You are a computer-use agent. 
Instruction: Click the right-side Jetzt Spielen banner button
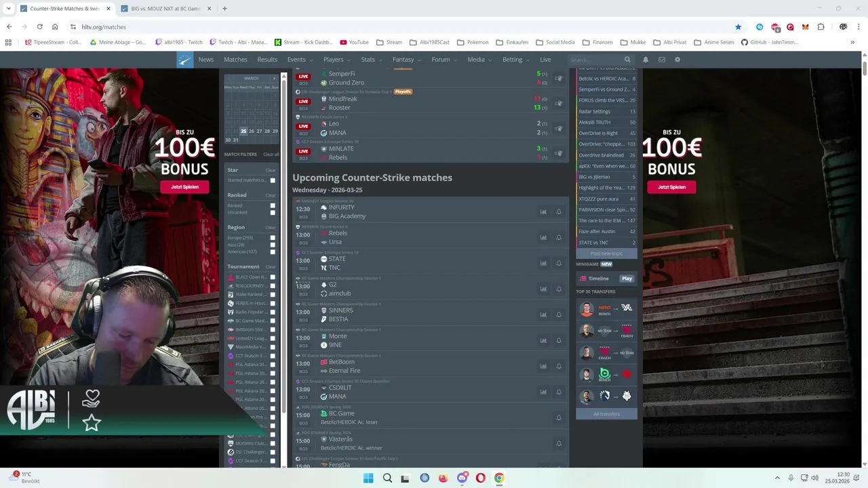coord(671,187)
